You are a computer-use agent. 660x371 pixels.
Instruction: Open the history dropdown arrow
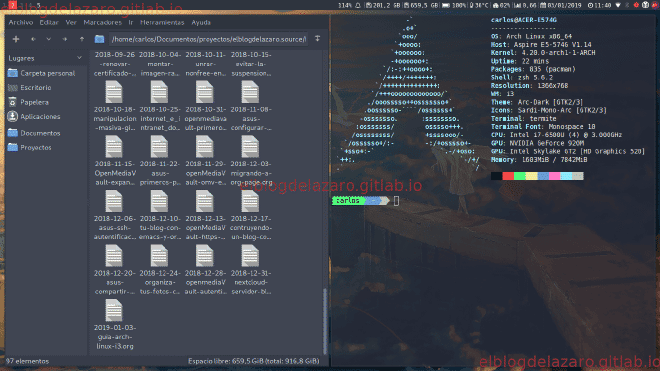click(49, 39)
